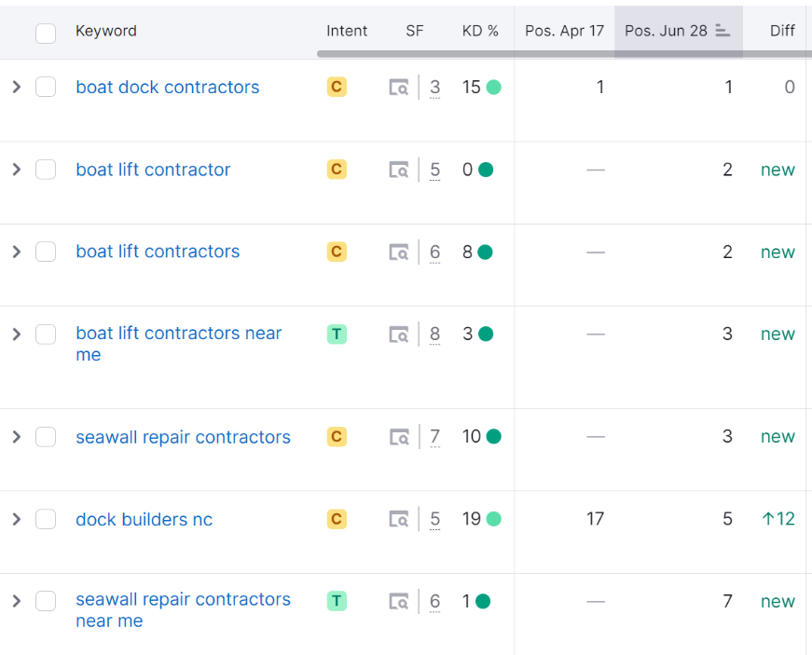This screenshot has width=812, height=655.
Task: Select the dock builders nc row checkbox
Action: click(x=46, y=519)
